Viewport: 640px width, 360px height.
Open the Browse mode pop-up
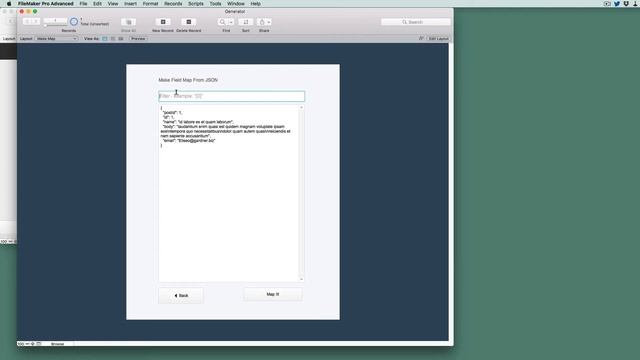[58, 344]
